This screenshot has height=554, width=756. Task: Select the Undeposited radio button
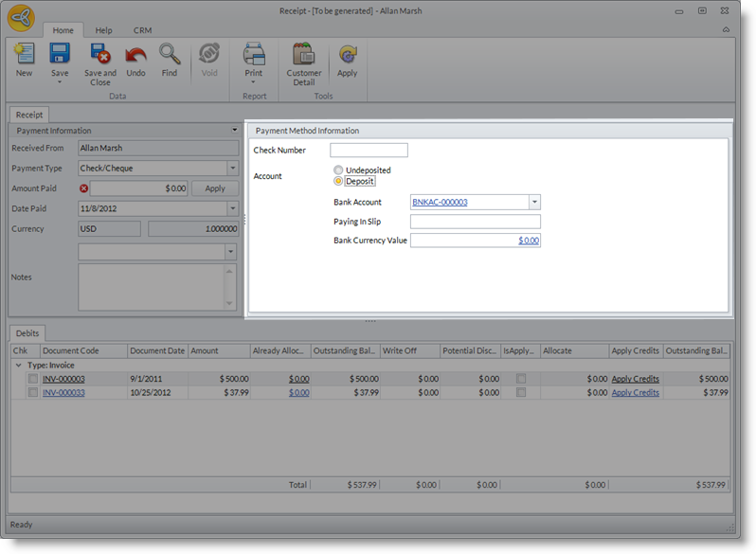coord(339,170)
